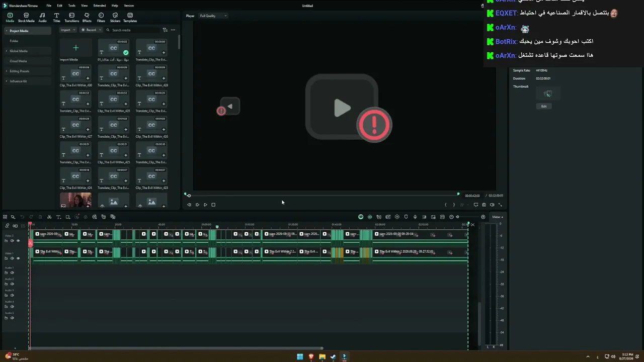Hide the Video 2 track with eye icon
The image size is (644, 362).
tap(18, 241)
